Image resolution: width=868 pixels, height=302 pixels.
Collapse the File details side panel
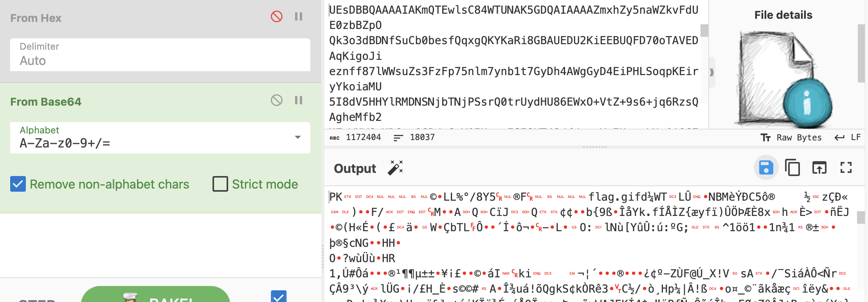712,72
